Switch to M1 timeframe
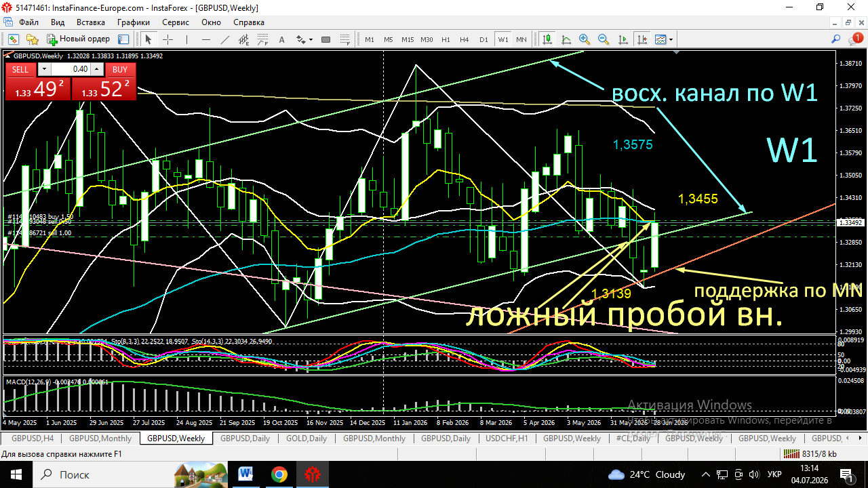 (370, 39)
